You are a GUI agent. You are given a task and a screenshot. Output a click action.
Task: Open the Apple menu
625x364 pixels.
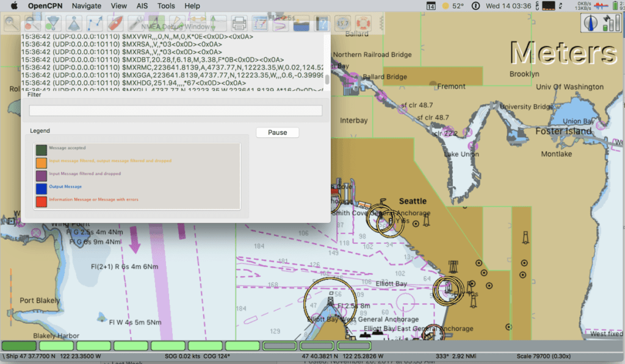[14, 5]
